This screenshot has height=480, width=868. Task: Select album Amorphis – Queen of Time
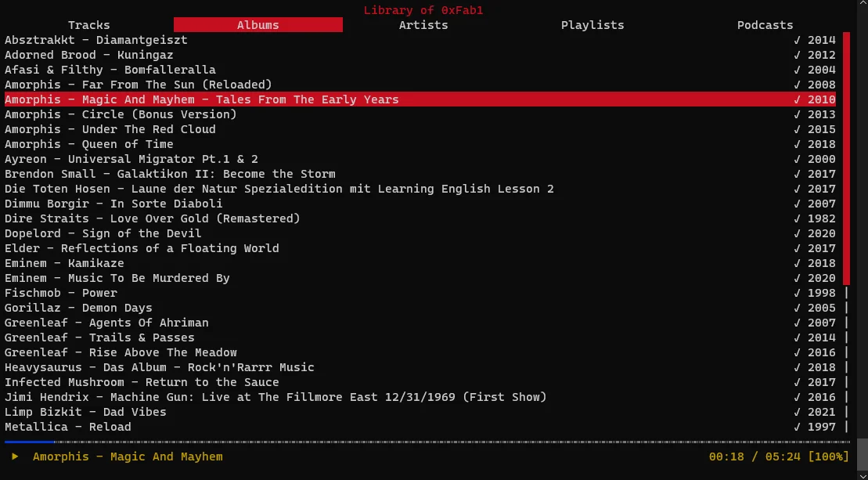[89, 144]
